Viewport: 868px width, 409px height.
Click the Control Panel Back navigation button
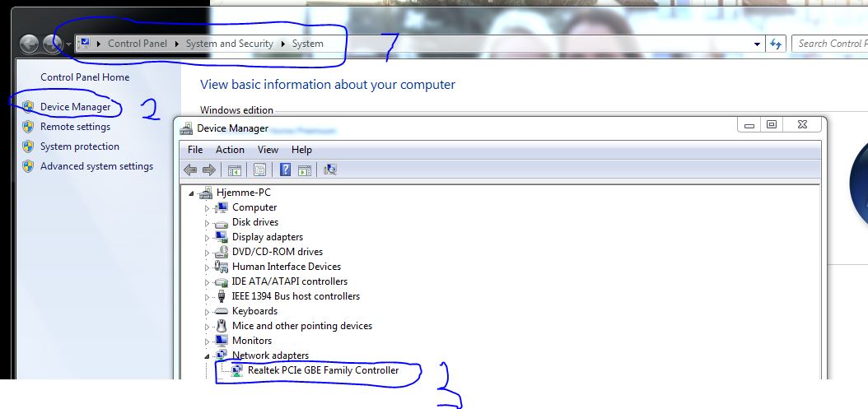pos(29,44)
